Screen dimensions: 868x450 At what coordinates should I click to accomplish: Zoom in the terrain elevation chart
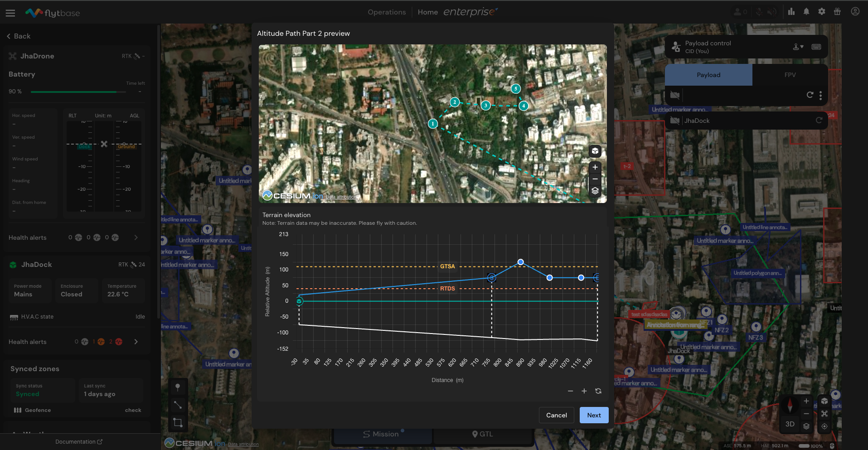[x=584, y=391]
